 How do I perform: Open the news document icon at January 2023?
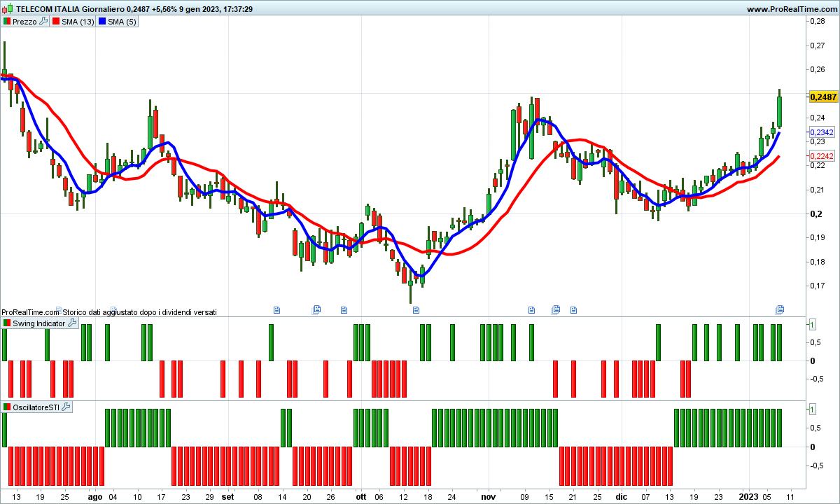pos(780,309)
